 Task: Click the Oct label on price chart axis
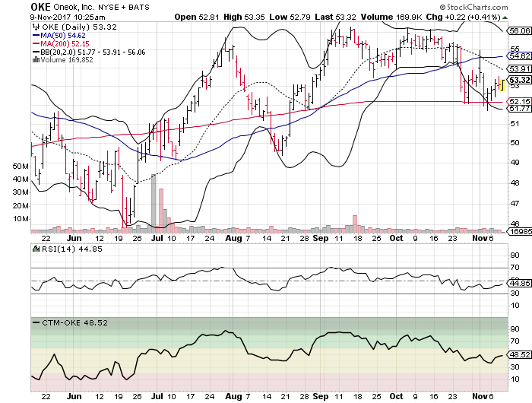coord(396,238)
